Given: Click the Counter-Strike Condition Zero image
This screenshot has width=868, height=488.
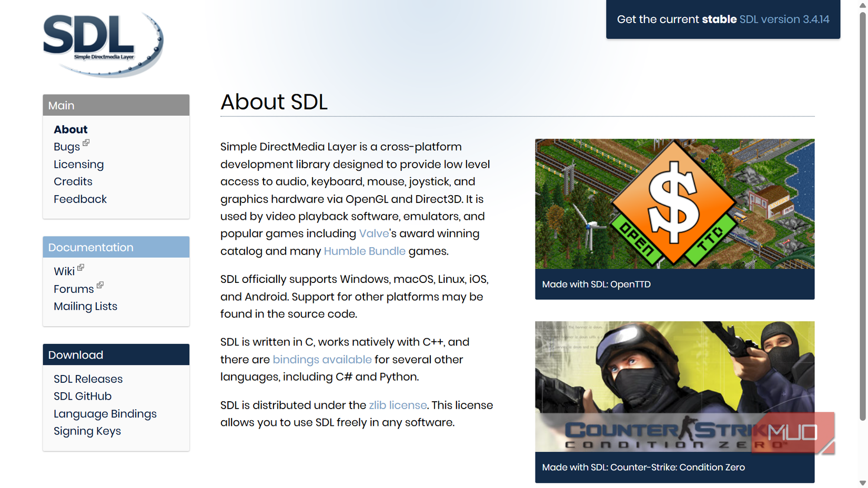Looking at the screenshot, I should 675,387.
